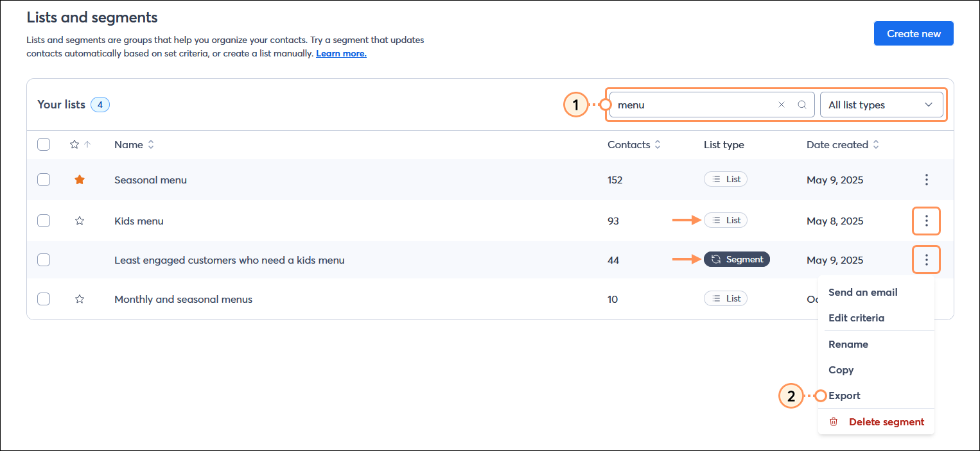Screen dimensions: 980x451
Task: Click the Segment badge on the kids segment row
Action: click(x=737, y=259)
